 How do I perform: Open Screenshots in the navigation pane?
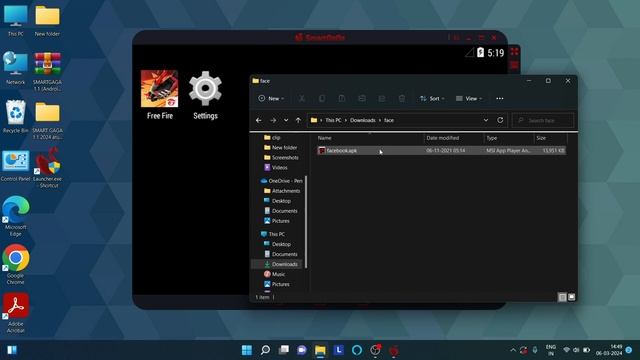281,158
